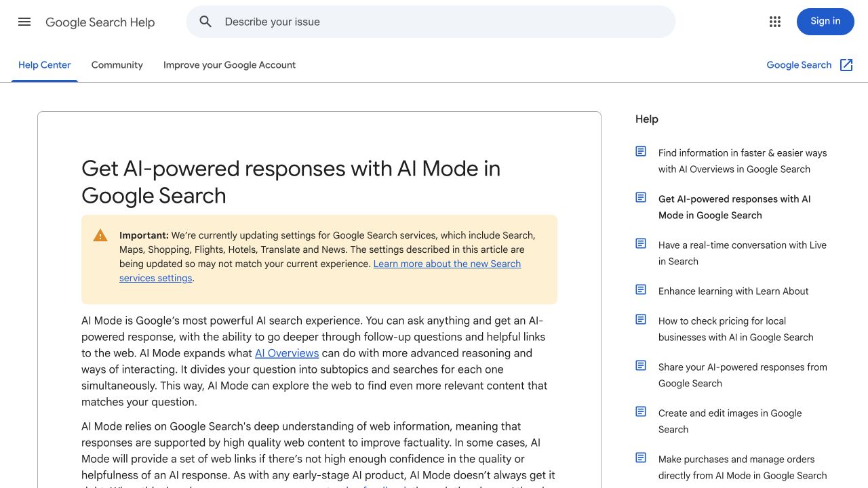Open Make purchases and manage orders article
This screenshot has height=488, width=868.
(x=743, y=468)
